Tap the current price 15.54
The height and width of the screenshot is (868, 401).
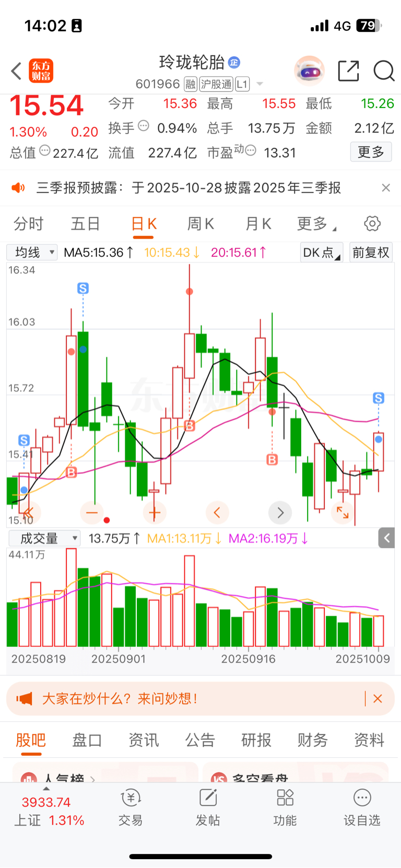tap(46, 106)
